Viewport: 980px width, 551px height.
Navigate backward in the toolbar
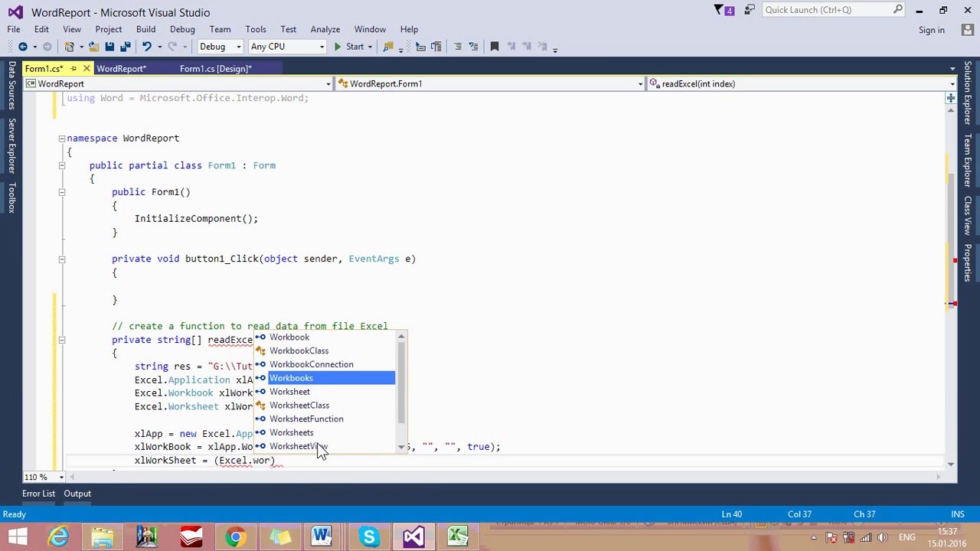click(23, 47)
